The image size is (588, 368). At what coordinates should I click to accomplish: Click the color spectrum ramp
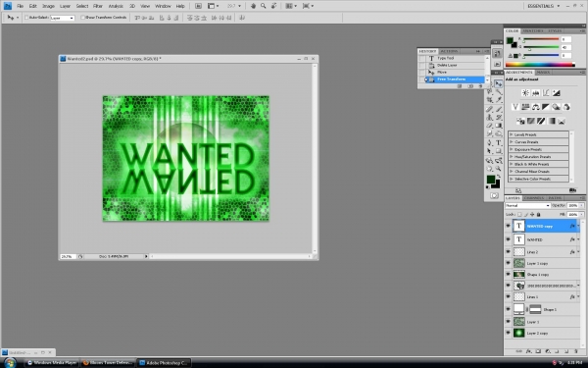click(540, 65)
